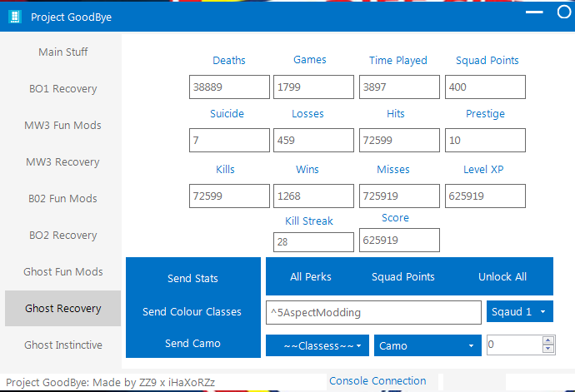
Task: Open the Sqaud 1 dropdown
Action: coord(518,312)
